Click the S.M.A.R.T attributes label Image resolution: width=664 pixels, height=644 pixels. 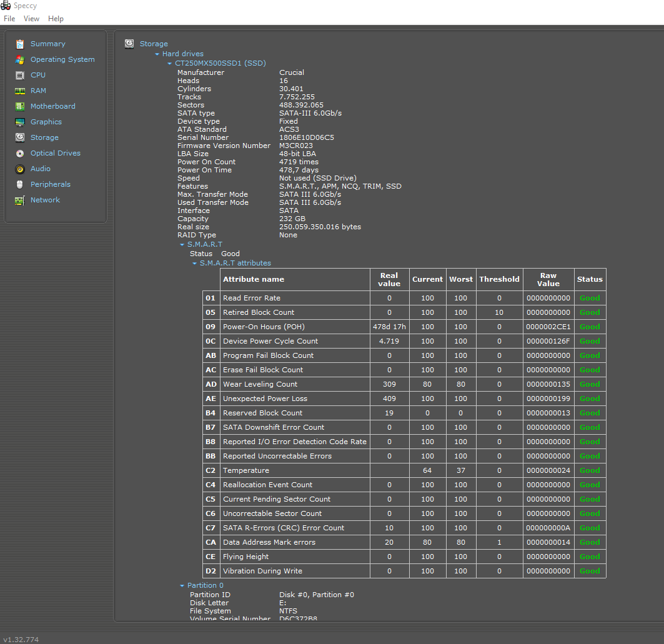(235, 263)
